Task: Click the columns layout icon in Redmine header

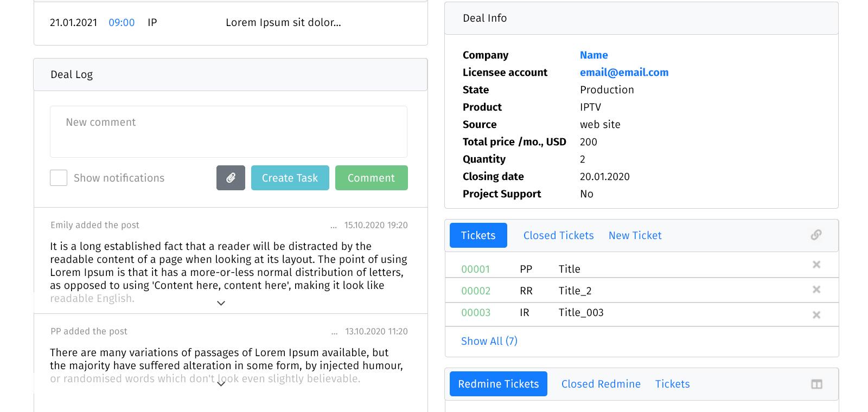Action: coord(816,384)
